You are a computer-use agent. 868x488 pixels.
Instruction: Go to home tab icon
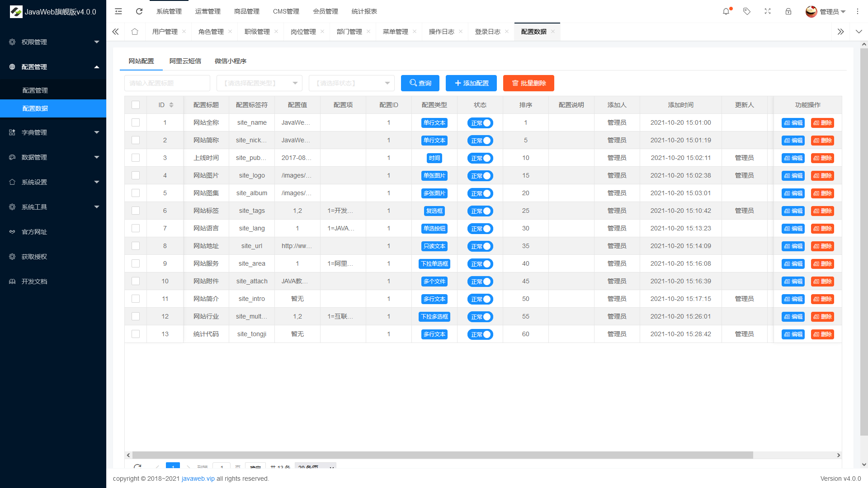tap(135, 32)
